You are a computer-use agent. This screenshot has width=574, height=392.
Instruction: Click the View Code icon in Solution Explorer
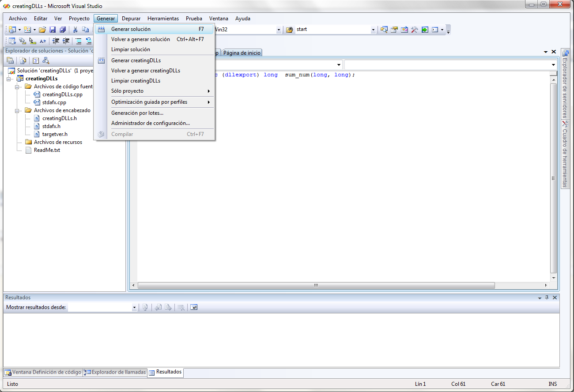tap(36, 60)
